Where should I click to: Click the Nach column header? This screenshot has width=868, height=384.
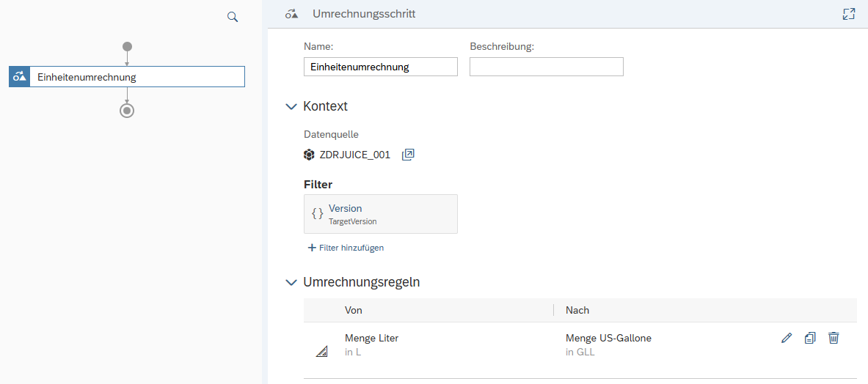pos(577,311)
